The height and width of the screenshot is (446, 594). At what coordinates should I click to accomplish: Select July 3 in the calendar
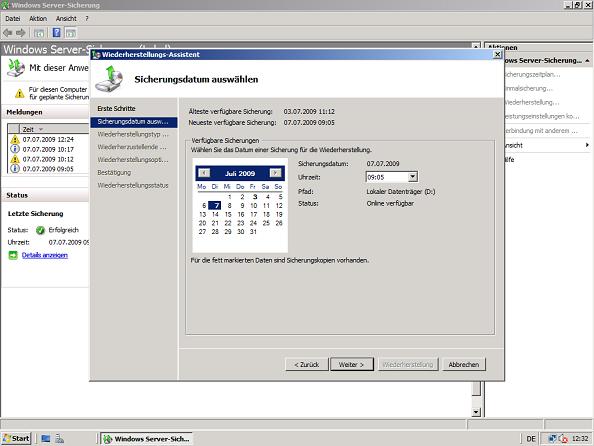click(x=255, y=197)
